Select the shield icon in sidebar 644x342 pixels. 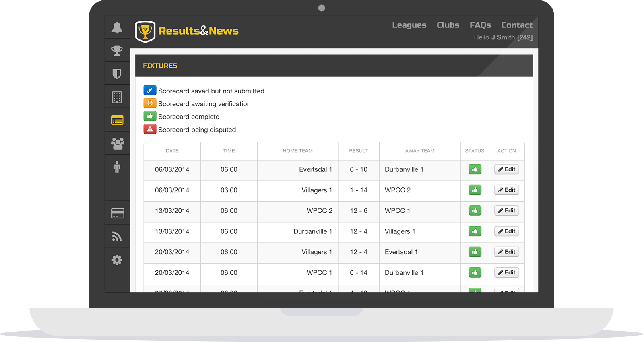117,74
